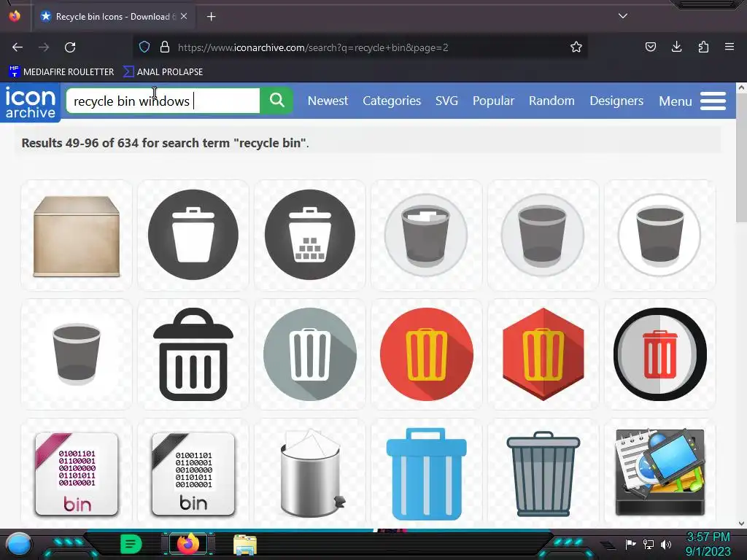The height and width of the screenshot is (560, 747).
Task: Click the network tray icon
Action: 649,544
